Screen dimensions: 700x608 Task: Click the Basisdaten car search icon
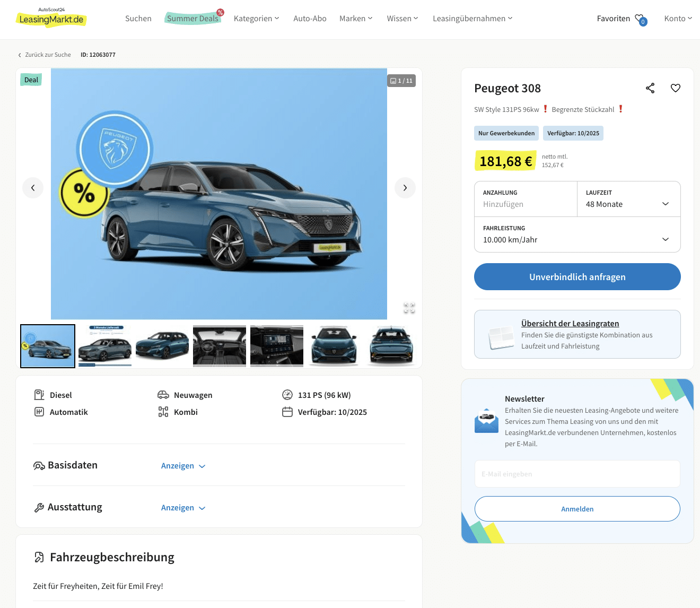(x=39, y=466)
